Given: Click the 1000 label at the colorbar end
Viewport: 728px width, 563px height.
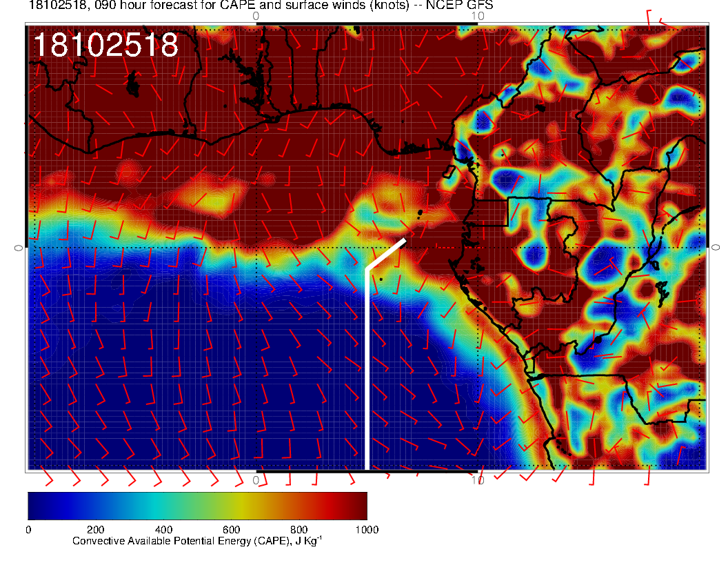Looking at the screenshot, I should (x=366, y=530).
